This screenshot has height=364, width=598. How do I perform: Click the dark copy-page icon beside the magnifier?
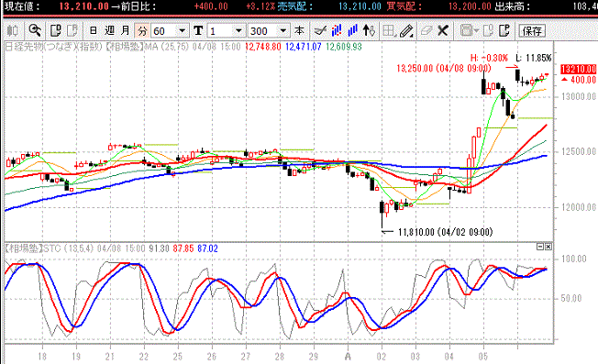tap(56, 30)
